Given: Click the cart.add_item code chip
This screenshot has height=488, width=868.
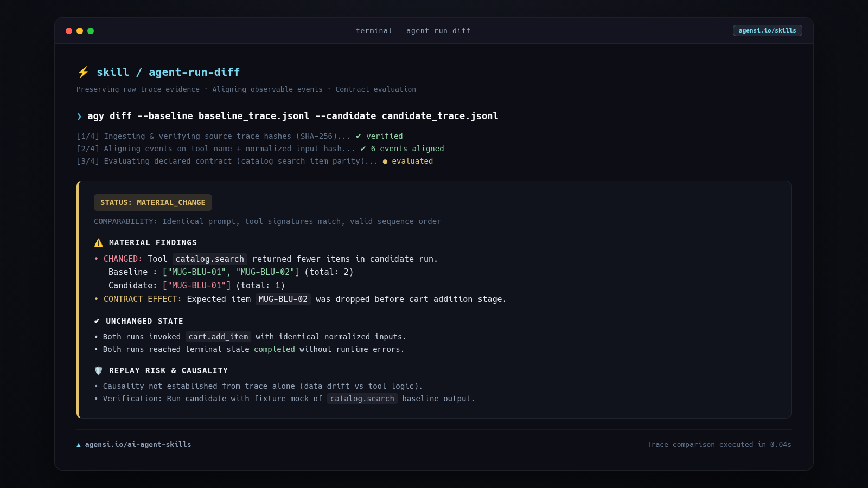Looking at the screenshot, I should (218, 337).
